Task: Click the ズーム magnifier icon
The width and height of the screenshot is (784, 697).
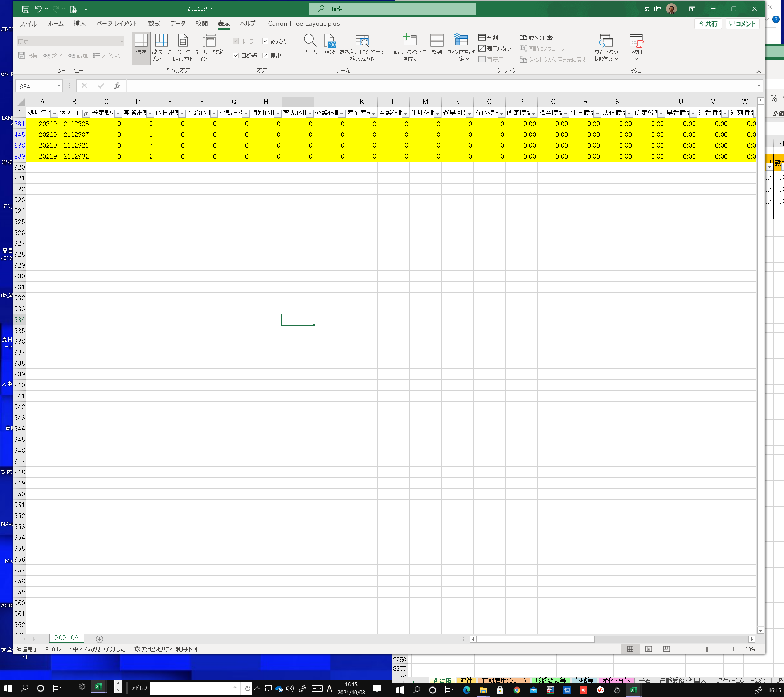Action: coord(310,41)
